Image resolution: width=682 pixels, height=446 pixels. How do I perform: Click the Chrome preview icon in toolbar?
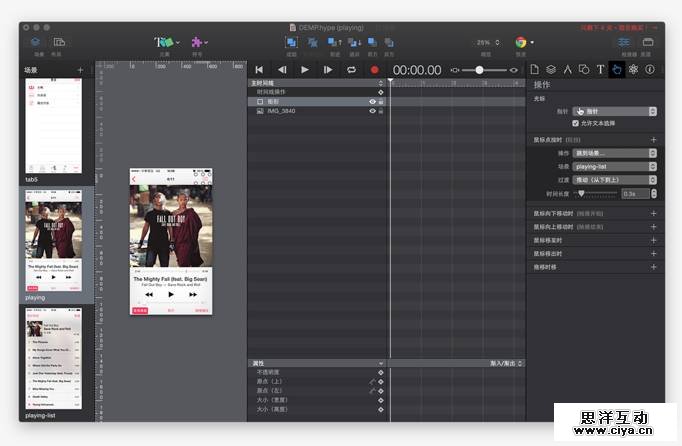pyautogui.click(x=521, y=43)
